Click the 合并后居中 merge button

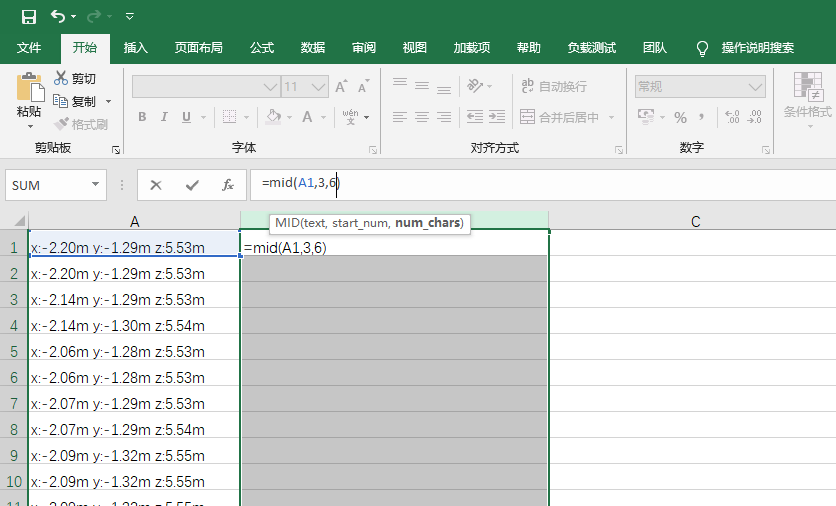[x=560, y=117]
